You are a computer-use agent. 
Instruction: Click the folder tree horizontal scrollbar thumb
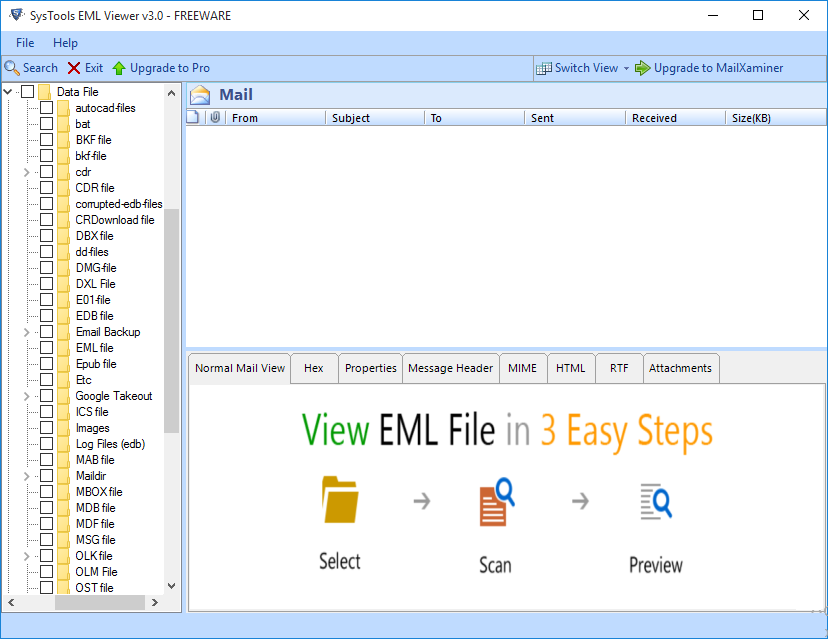(100, 602)
